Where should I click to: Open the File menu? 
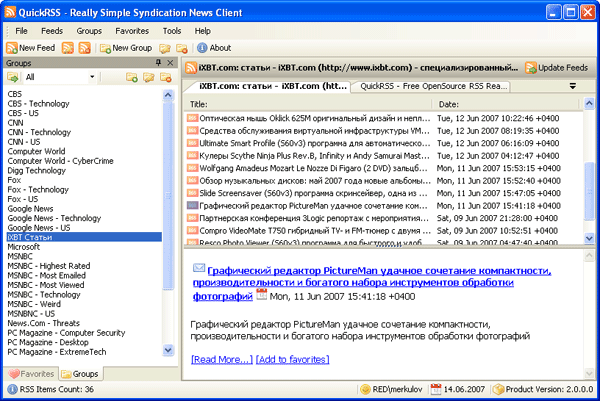[x=21, y=31]
